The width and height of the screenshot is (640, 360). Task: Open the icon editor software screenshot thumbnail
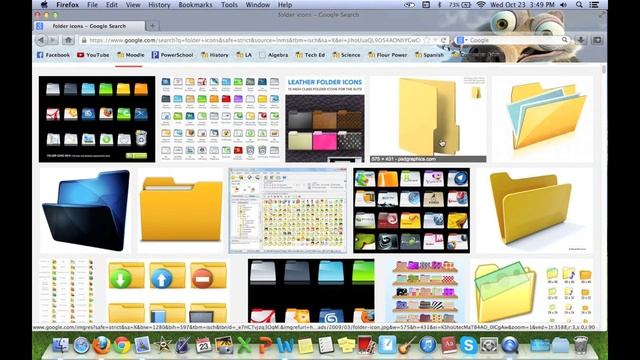(x=288, y=210)
